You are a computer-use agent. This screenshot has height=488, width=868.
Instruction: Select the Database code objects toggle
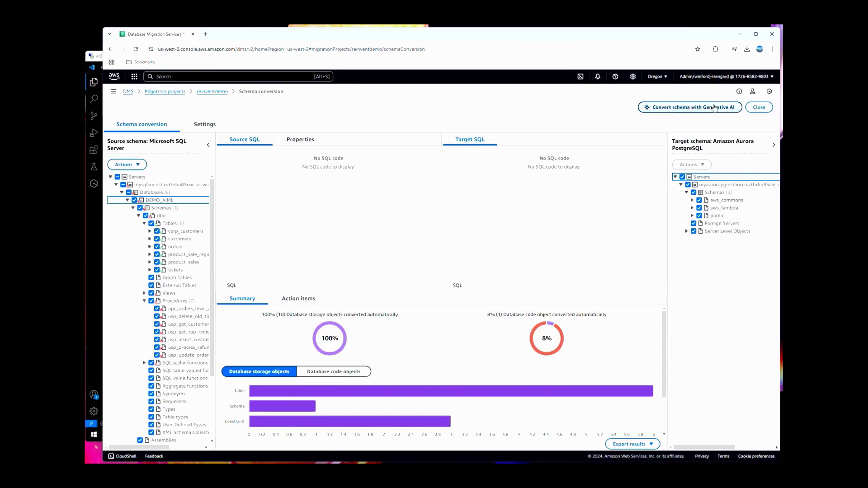334,371
